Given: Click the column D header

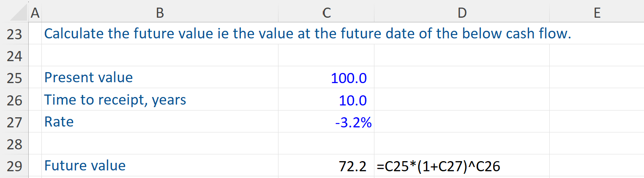Looking at the screenshot, I should point(461,13).
